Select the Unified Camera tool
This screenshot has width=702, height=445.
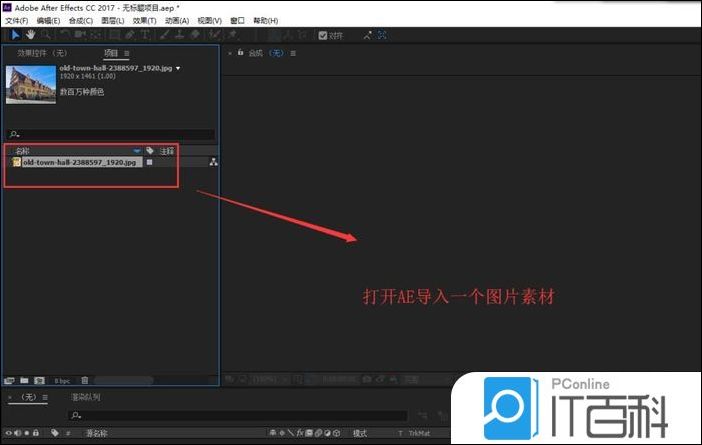pyautogui.click(x=80, y=35)
